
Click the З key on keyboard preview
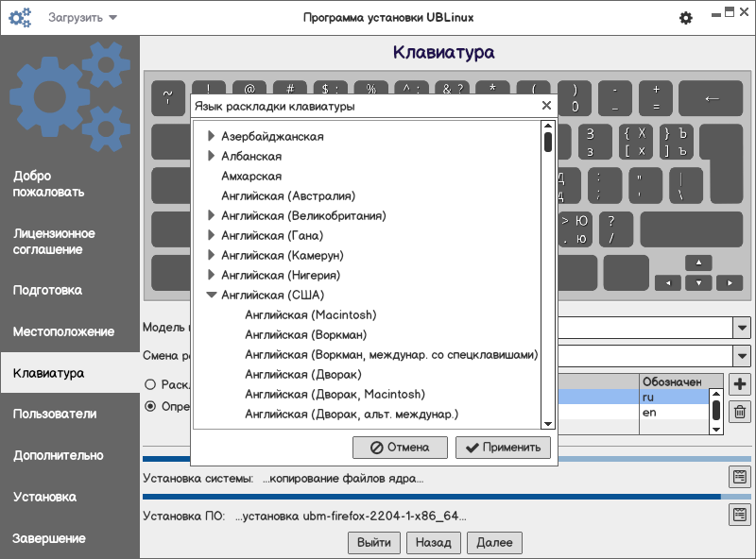595,143
